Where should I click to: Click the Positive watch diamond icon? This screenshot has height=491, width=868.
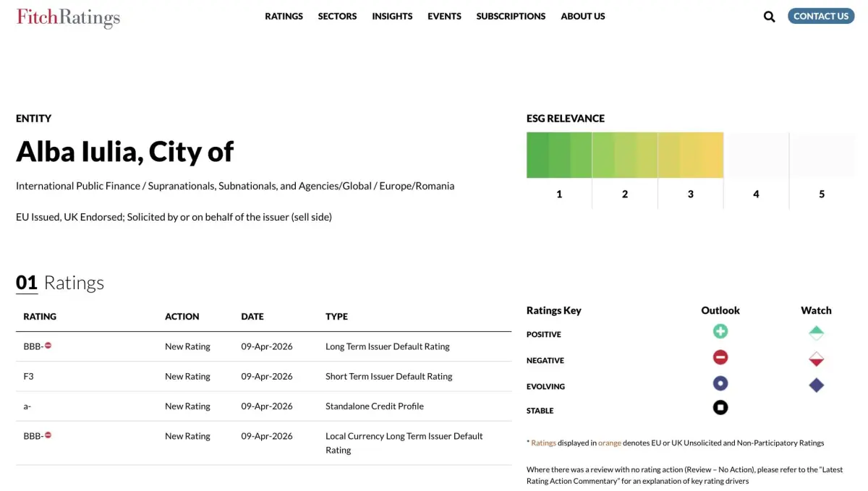coord(816,333)
